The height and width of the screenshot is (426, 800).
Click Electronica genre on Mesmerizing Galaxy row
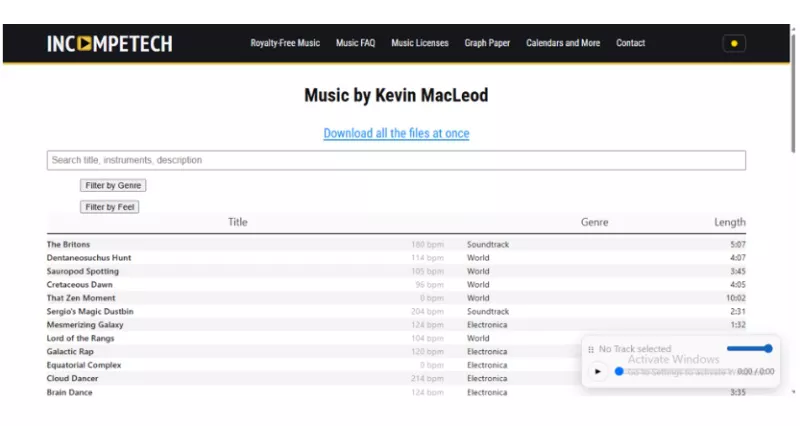tap(487, 324)
